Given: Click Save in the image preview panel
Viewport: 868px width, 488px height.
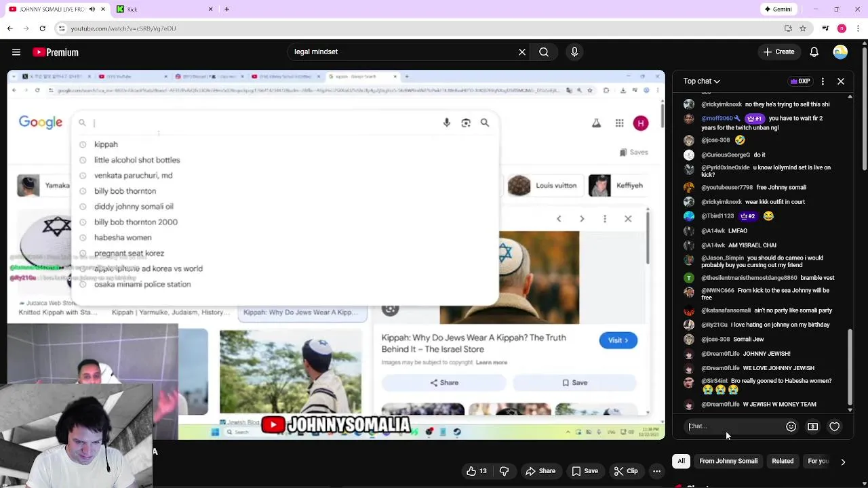Looking at the screenshot, I should click(574, 383).
